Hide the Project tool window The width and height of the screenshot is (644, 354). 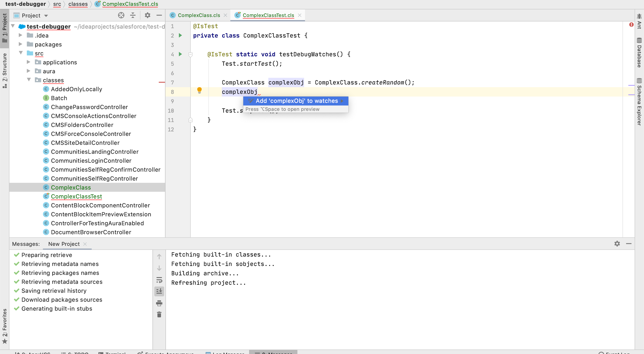click(x=159, y=15)
